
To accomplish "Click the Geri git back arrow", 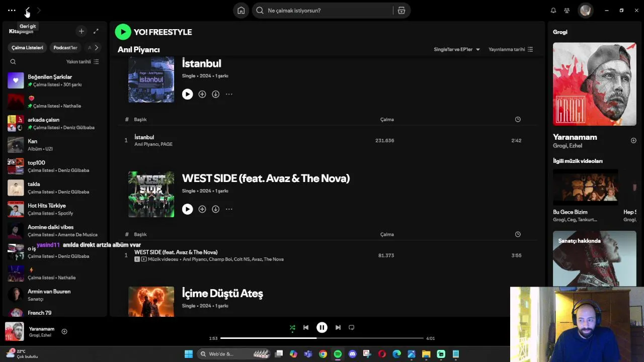I will 28,11.
